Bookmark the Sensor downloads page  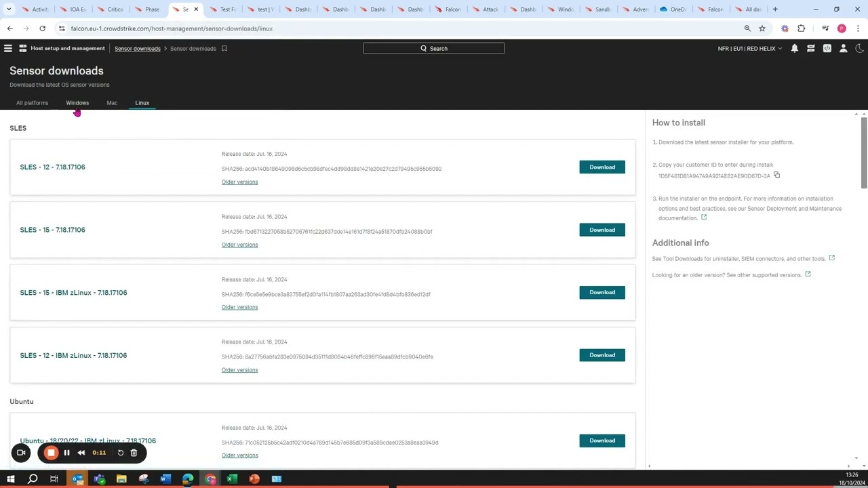224,48
